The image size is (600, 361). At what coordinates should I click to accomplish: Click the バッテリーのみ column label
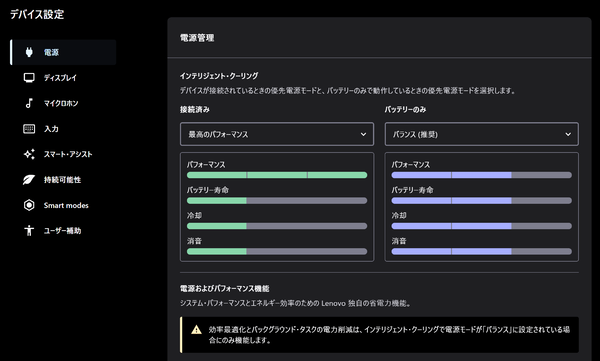coord(405,109)
